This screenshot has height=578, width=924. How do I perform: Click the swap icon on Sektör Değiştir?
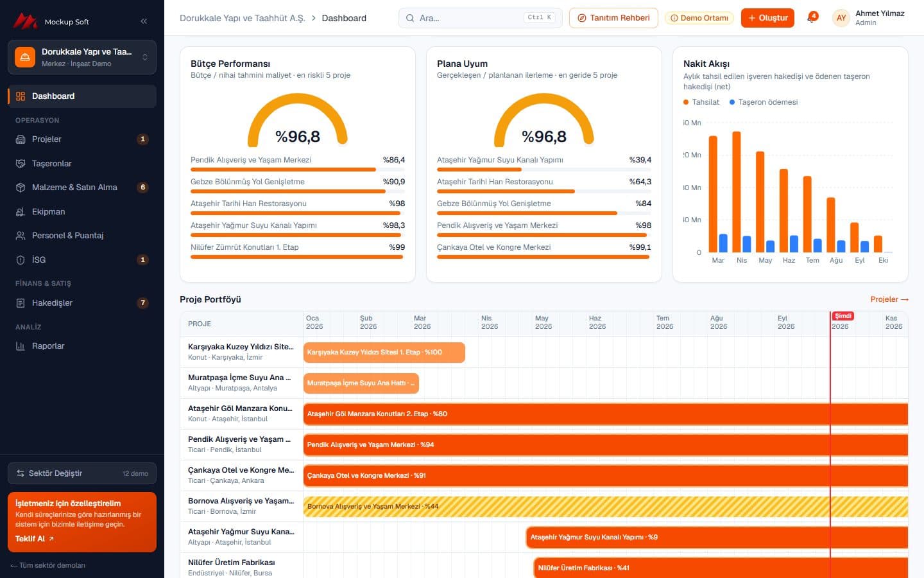pyautogui.click(x=21, y=473)
